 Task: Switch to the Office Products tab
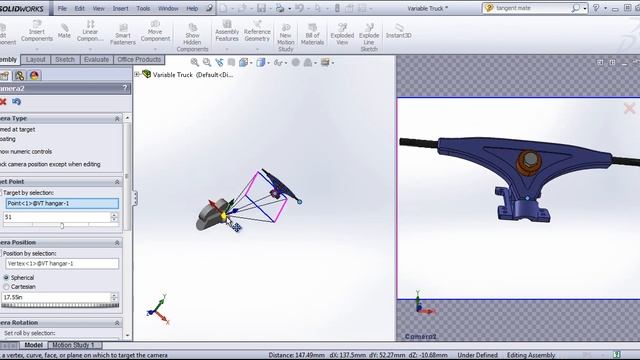pyautogui.click(x=139, y=60)
